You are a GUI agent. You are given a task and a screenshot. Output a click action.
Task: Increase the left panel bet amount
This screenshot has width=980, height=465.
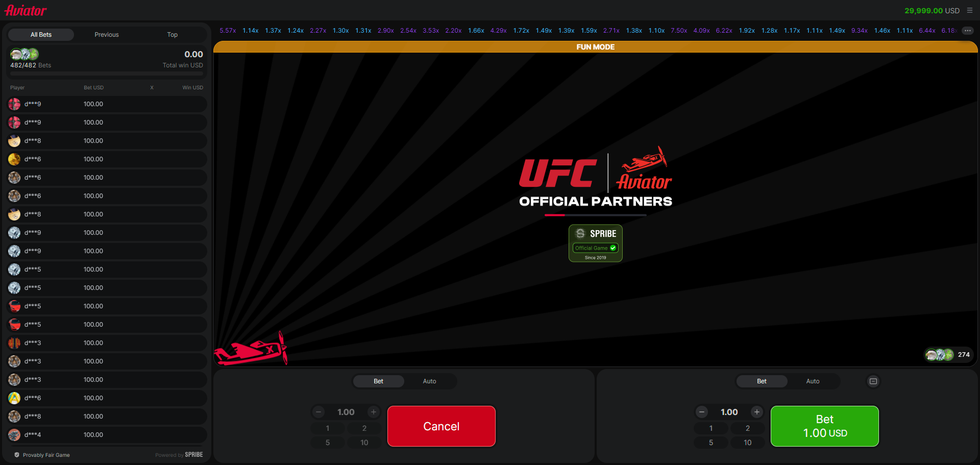click(374, 412)
